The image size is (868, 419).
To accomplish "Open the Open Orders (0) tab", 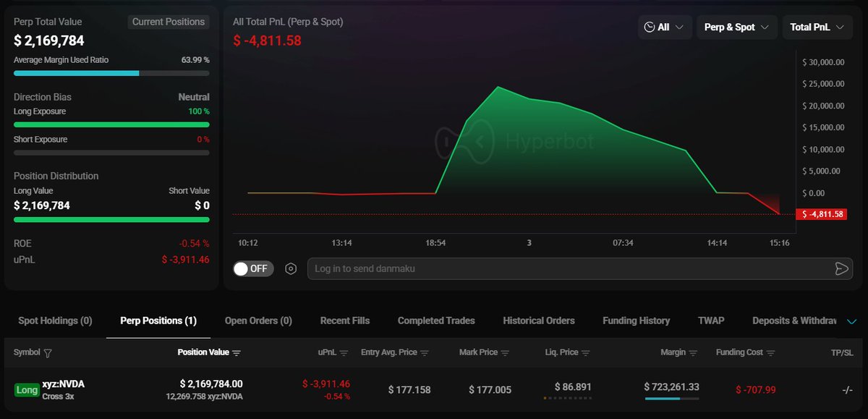I will [258, 321].
